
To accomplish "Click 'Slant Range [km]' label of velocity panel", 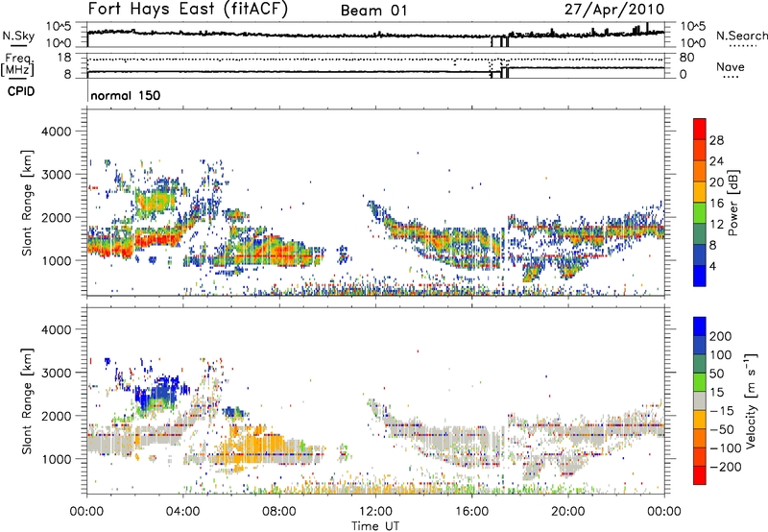I will (27, 400).
